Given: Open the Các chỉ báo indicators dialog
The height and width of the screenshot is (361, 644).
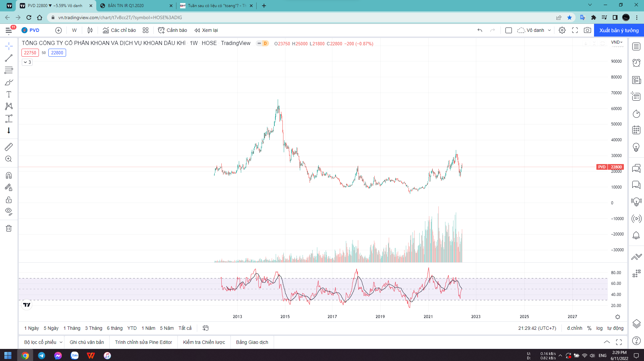Looking at the screenshot, I should tap(119, 30).
